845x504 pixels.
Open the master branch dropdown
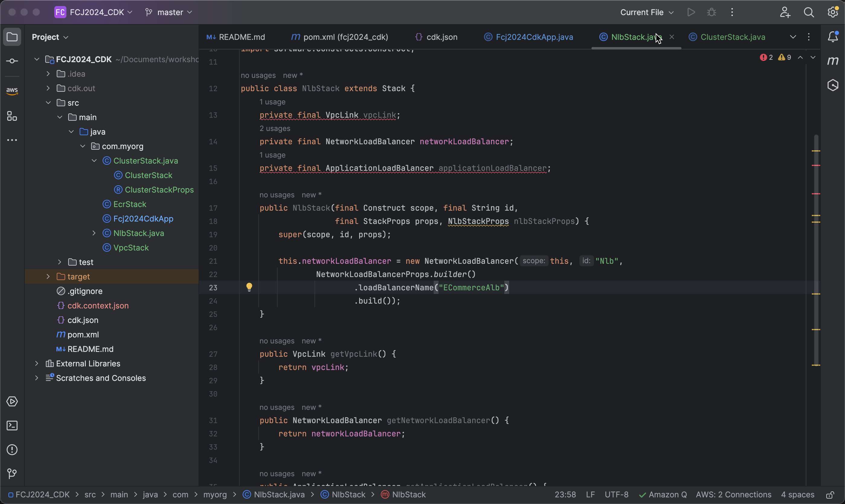(x=169, y=12)
